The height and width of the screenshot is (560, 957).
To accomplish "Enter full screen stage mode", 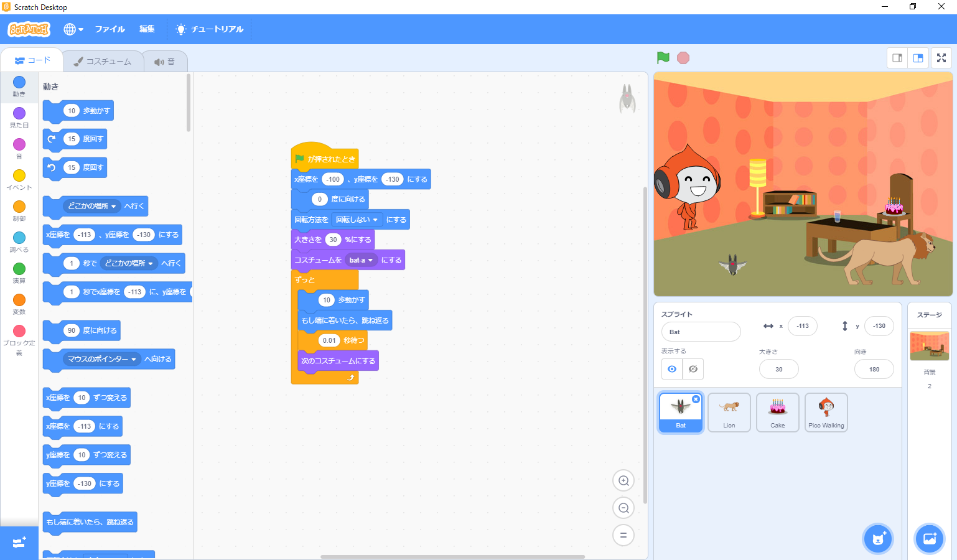I will pos(941,58).
